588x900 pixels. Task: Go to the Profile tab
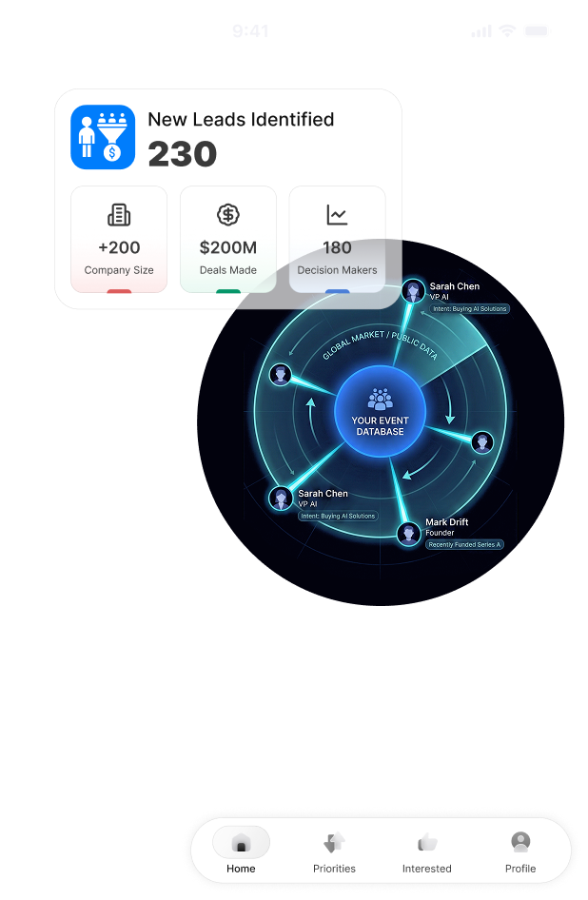tap(520, 851)
